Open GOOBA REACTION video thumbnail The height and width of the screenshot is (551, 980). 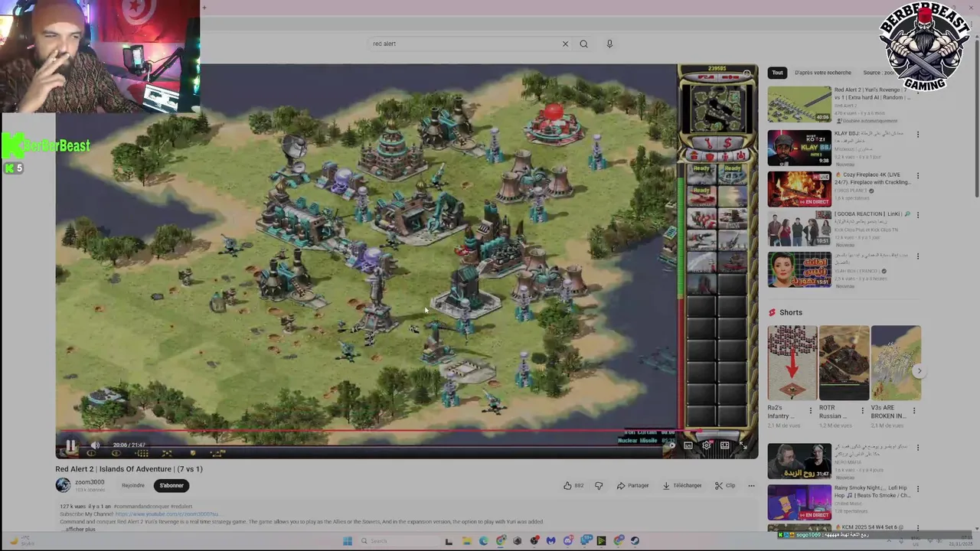[799, 228]
